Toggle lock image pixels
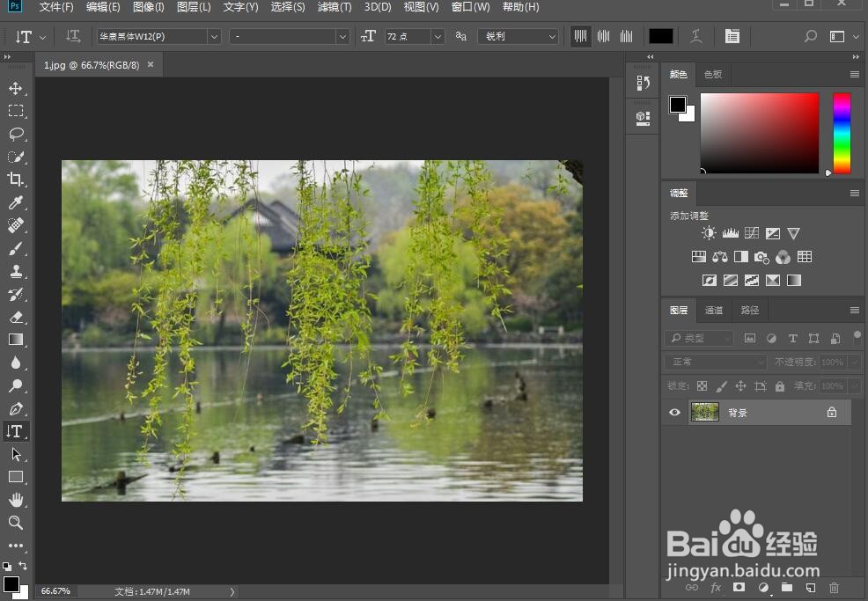 click(x=721, y=386)
